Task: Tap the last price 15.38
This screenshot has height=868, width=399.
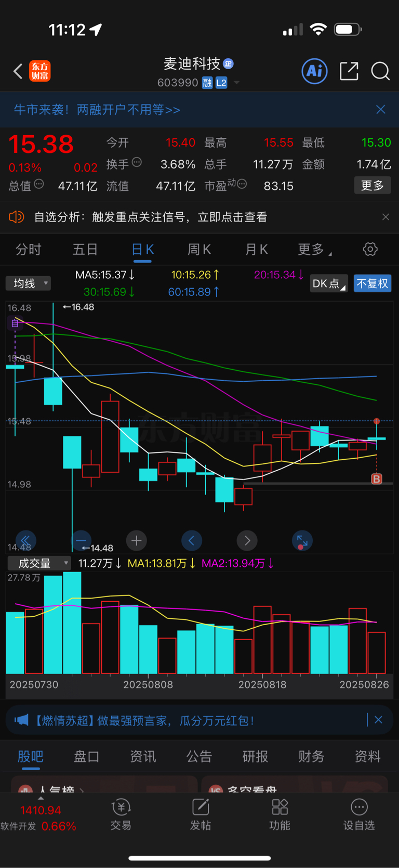Action: click(41, 144)
